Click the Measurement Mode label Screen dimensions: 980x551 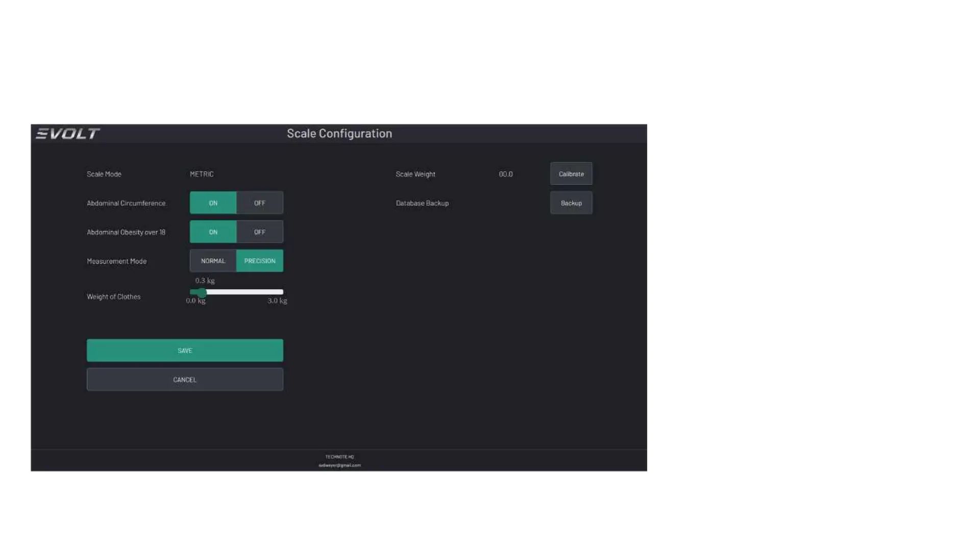click(x=116, y=261)
